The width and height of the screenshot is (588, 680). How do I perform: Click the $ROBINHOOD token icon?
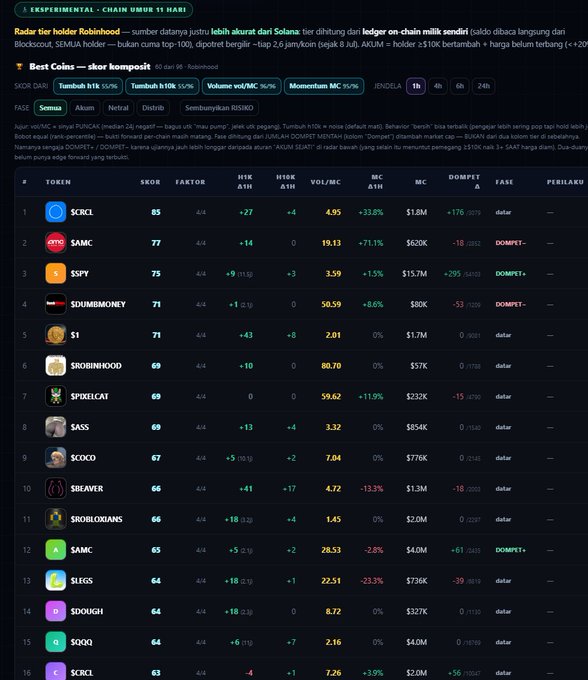[56, 366]
